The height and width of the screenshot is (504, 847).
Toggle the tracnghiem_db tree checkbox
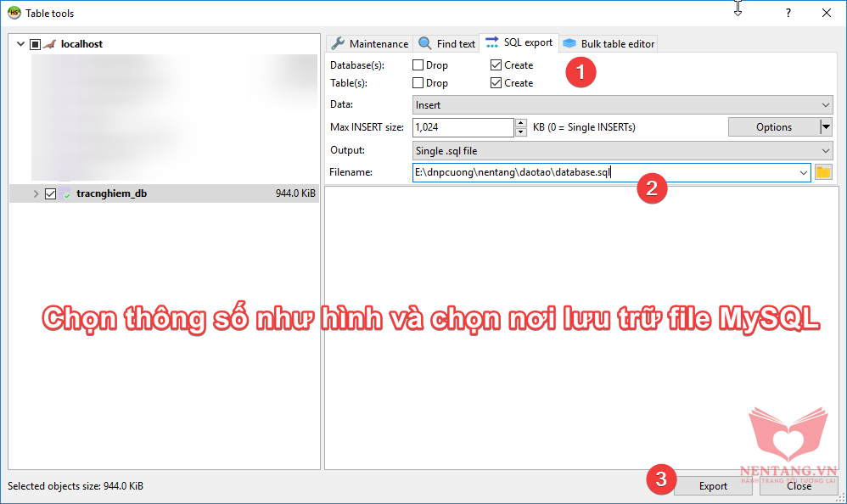(x=50, y=194)
